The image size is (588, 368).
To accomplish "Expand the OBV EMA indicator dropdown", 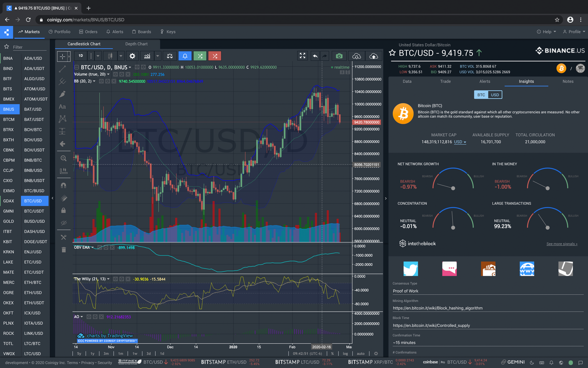I will tap(92, 247).
